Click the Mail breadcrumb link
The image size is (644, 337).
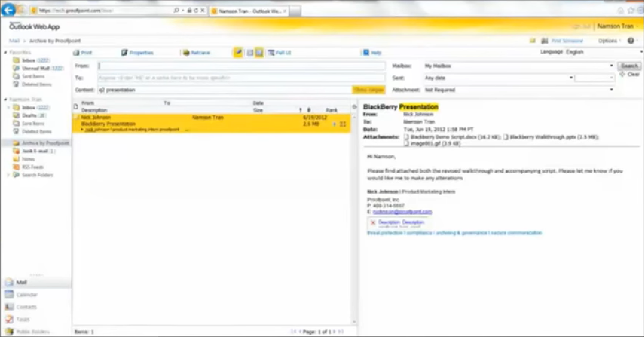point(14,41)
